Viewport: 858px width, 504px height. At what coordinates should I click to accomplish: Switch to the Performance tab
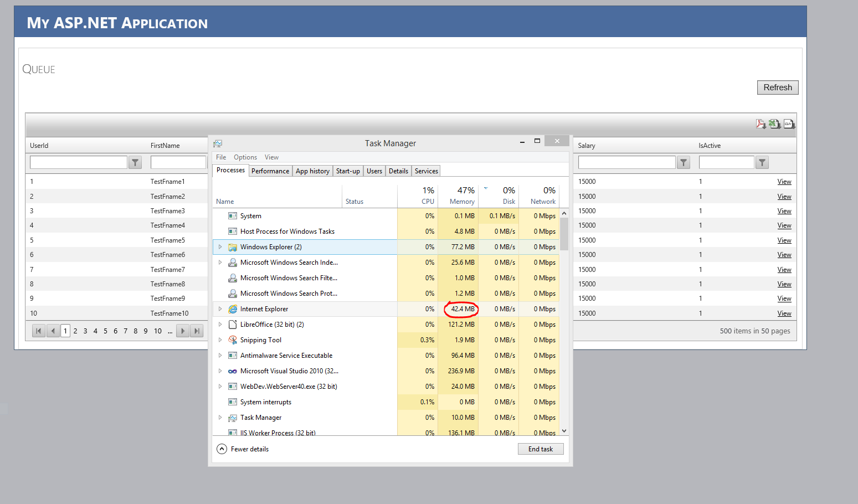coord(270,171)
